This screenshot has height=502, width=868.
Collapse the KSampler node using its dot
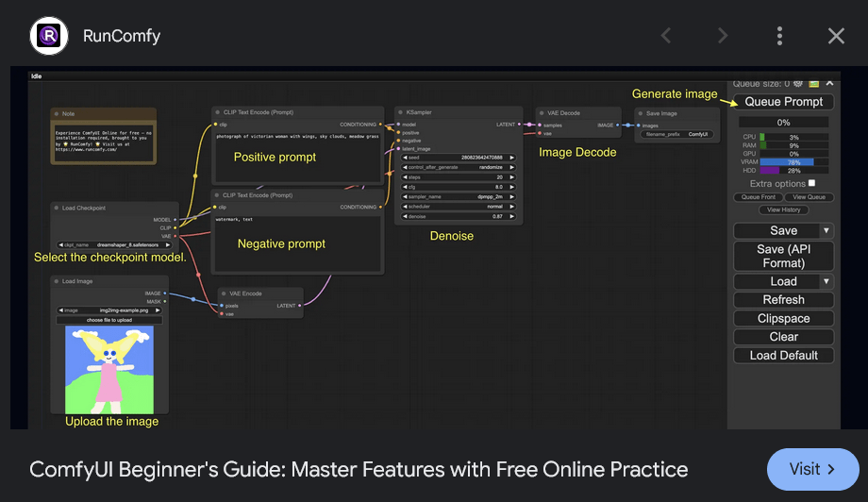pos(400,112)
